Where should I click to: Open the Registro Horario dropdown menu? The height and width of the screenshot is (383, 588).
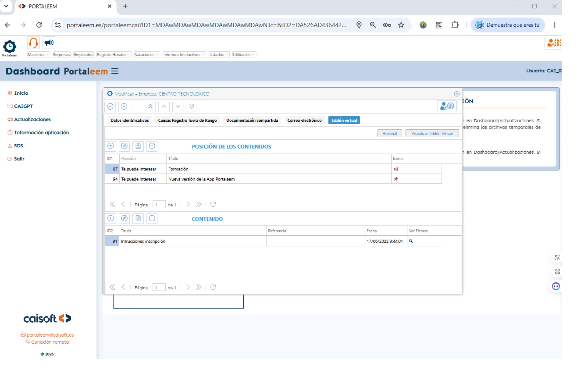click(x=113, y=55)
